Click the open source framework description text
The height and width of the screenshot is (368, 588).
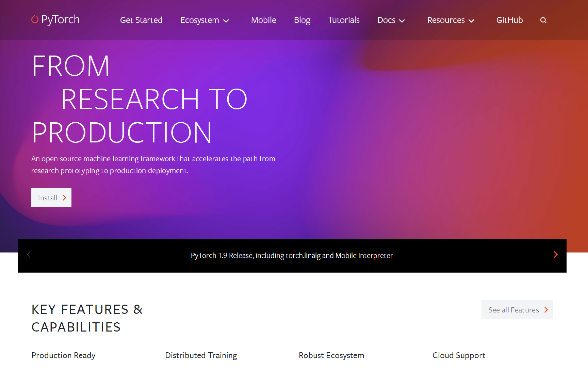(x=153, y=165)
